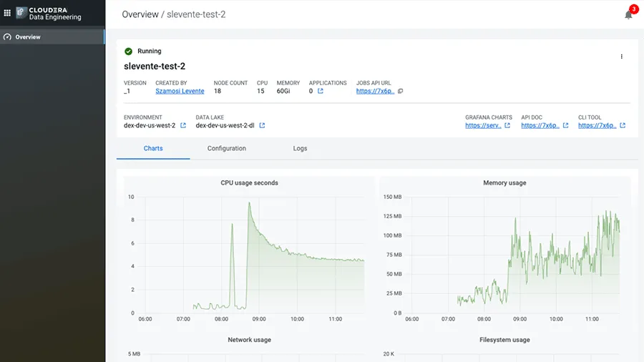Image resolution: width=644 pixels, height=362 pixels.
Task: Switch to the Configuration tab
Action: [226, 149]
